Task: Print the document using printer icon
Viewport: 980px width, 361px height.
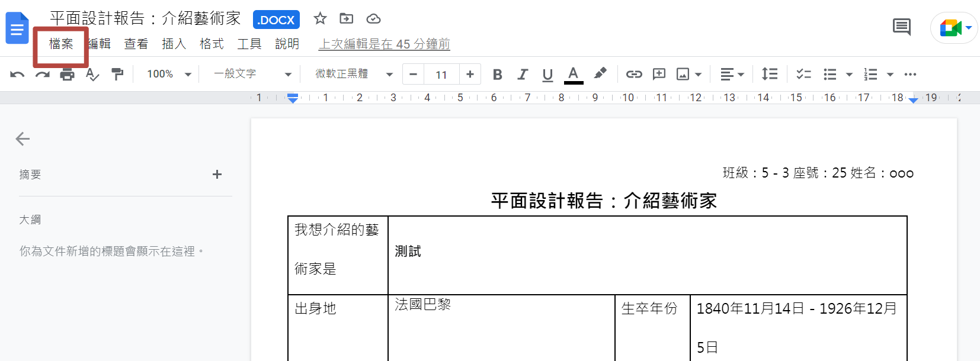Action: pyautogui.click(x=67, y=75)
